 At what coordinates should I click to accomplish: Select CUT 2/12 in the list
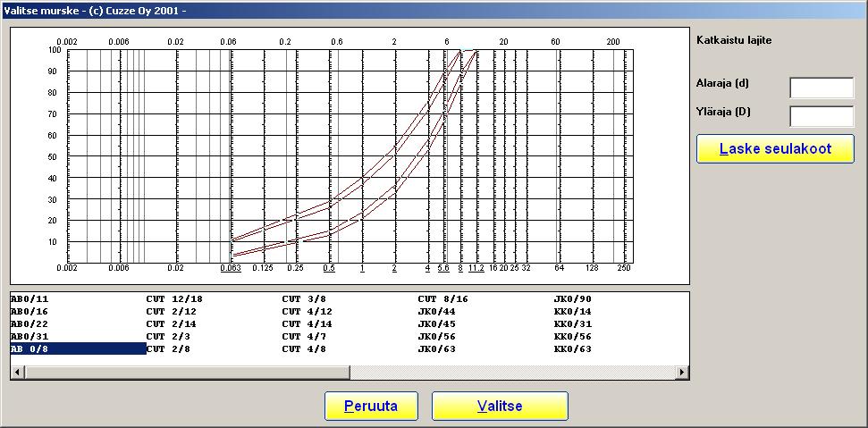[171, 312]
